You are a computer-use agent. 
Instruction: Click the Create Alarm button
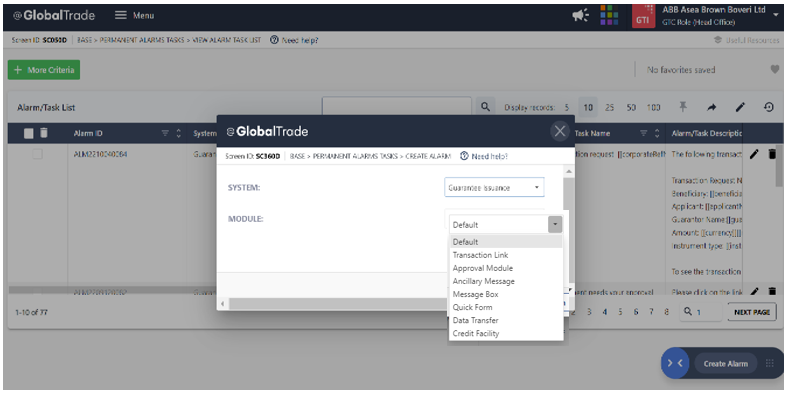tap(725, 363)
